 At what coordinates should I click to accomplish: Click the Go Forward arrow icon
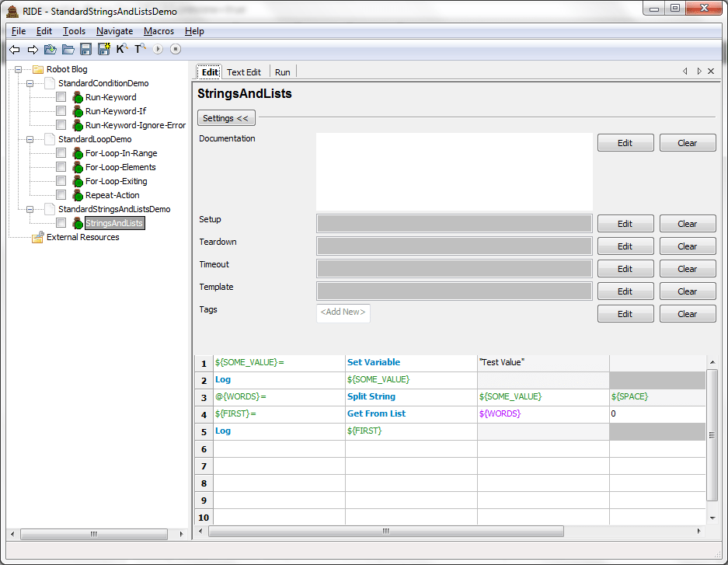[x=33, y=50]
